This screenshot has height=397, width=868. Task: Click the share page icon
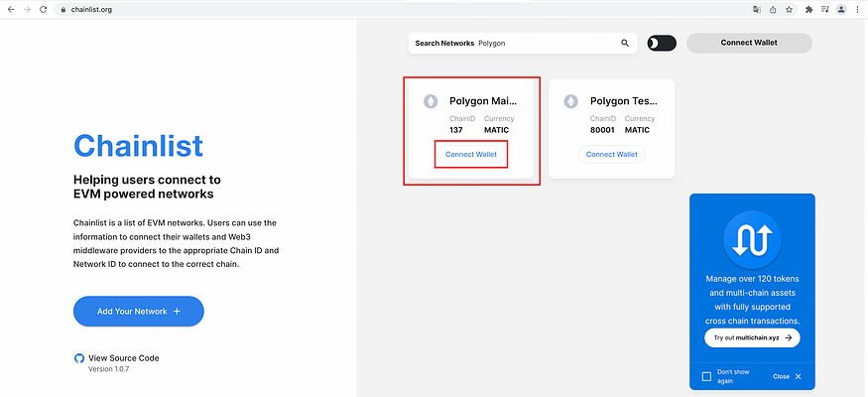(x=773, y=9)
